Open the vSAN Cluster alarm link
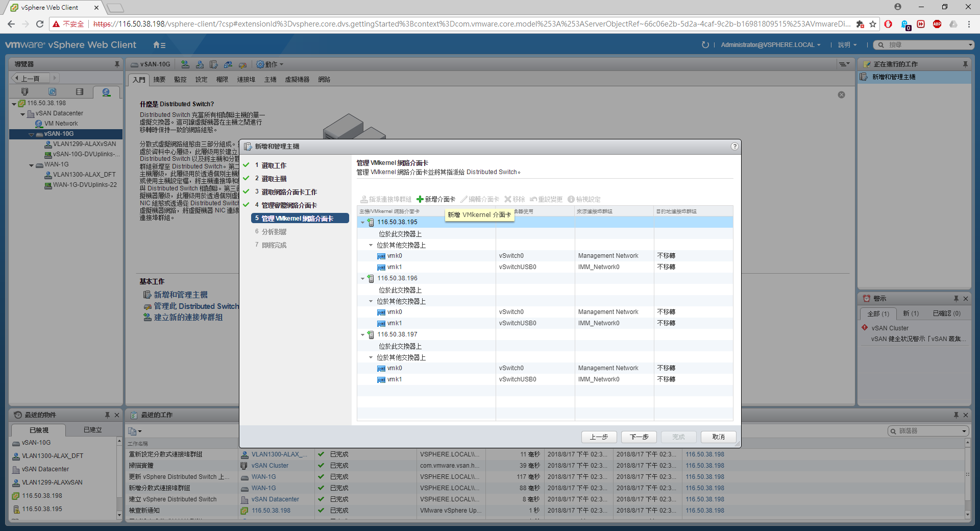 (890, 328)
